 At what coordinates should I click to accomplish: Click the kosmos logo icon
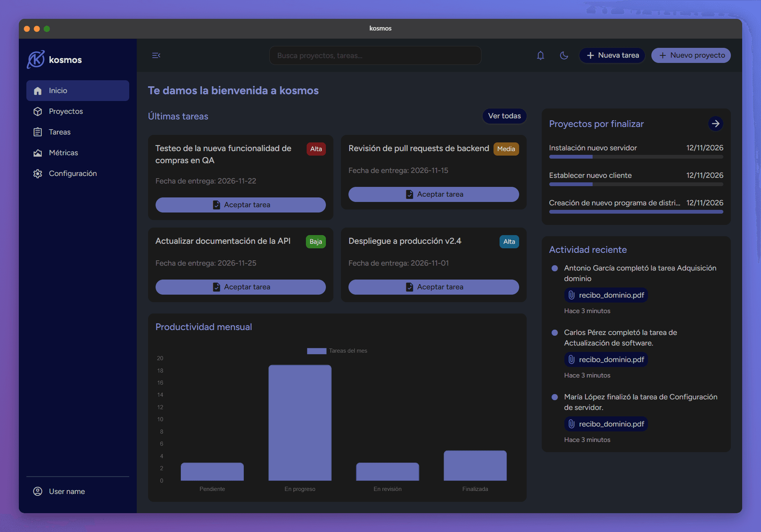point(36,60)
